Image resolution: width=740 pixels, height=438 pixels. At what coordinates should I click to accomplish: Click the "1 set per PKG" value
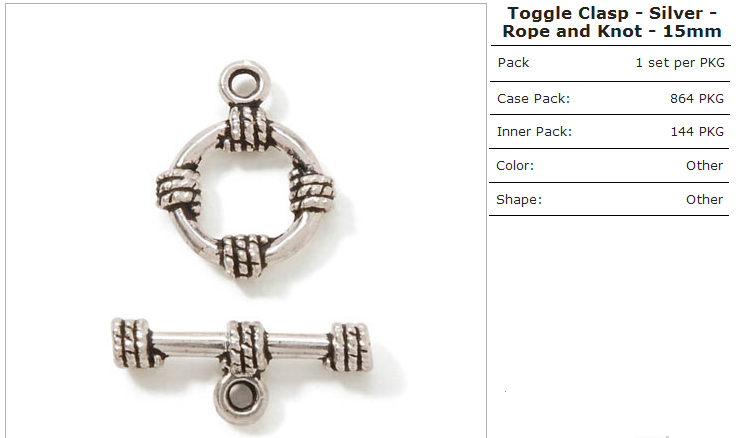[x=680, y=63]
